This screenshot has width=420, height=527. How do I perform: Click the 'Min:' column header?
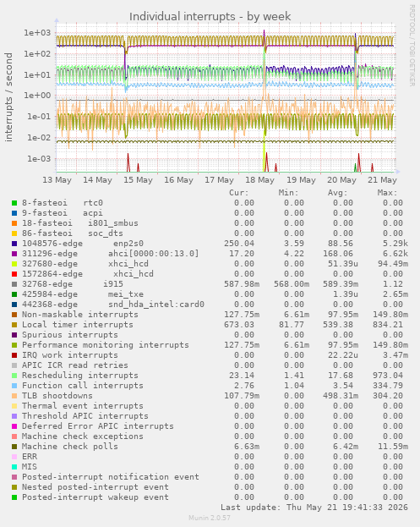(288, 193)
